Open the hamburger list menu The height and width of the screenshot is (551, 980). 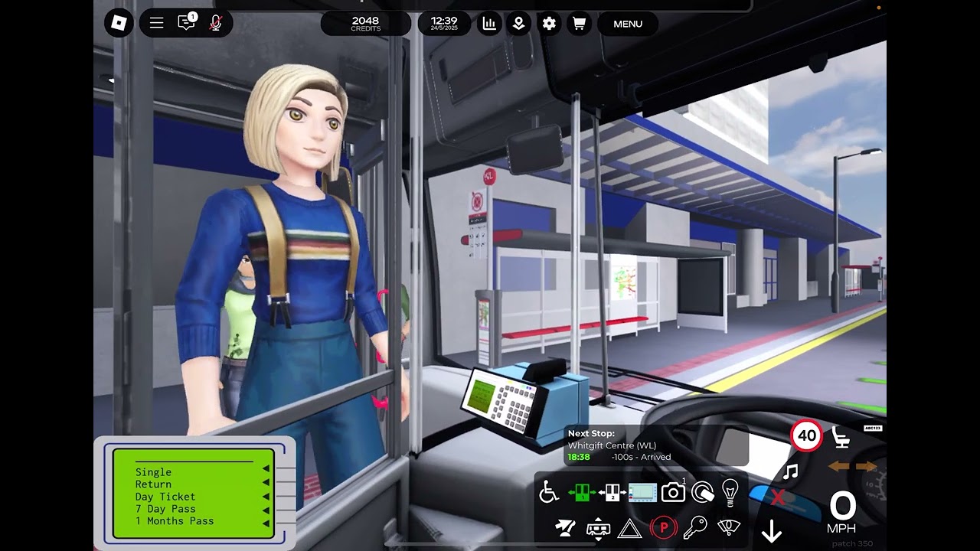tap(156, 23)
